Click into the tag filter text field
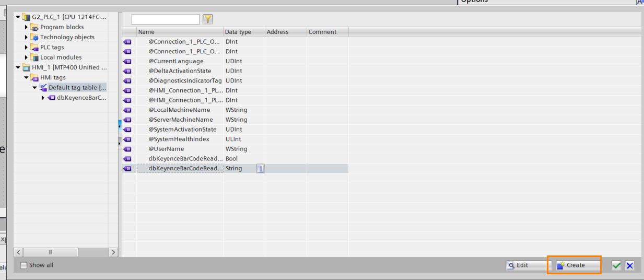This screenshot has width=644, height=280. coord(166,19)
